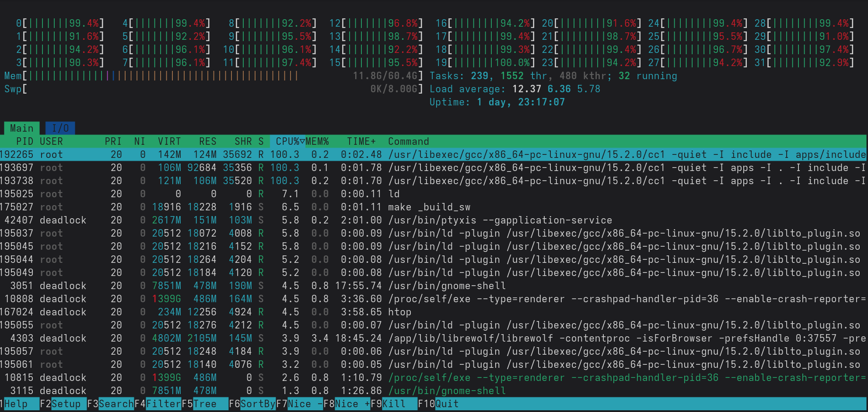Select the htop process row
Image resolution: width=868 pixels, height=412 pixels.
pos(433,312)
